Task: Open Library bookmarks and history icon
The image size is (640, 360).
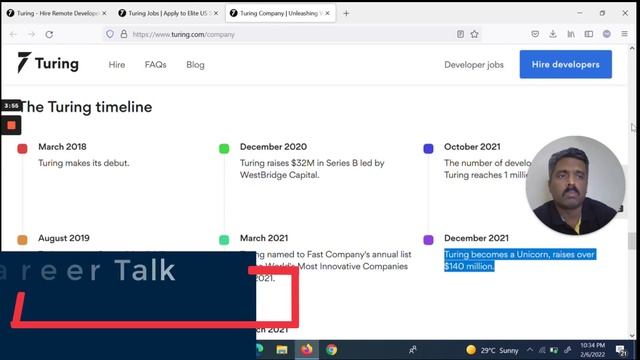Action: click(571, 34)
